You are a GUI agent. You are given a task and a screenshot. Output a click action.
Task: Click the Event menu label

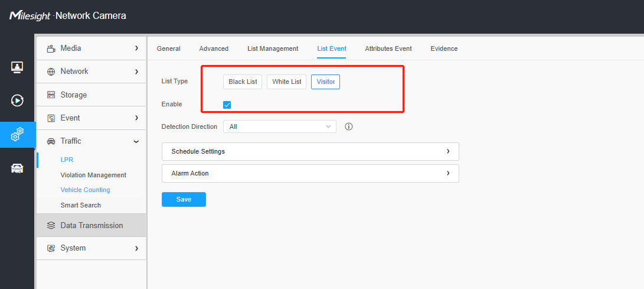pyautogui.click(x=70, y=118)
